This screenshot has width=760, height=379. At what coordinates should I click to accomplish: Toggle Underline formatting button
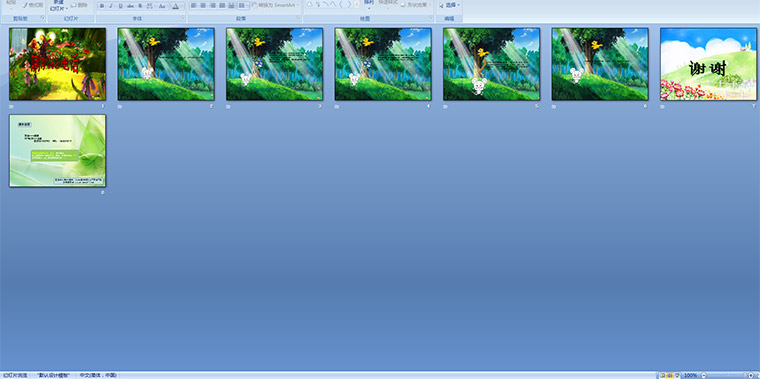coord(120,6)
